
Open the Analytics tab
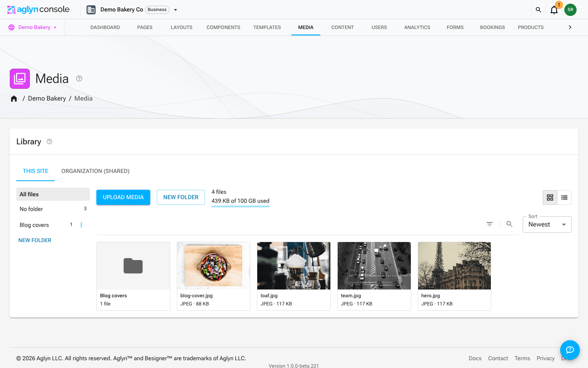point(417,27)
